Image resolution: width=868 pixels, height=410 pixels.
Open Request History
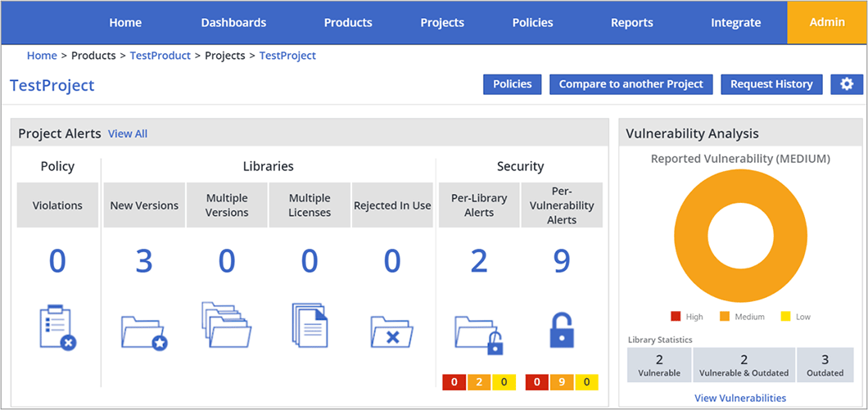771,84
